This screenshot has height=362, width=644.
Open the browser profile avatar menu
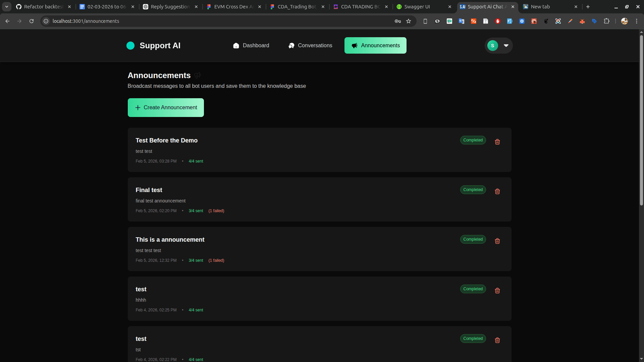click(625, 21)
